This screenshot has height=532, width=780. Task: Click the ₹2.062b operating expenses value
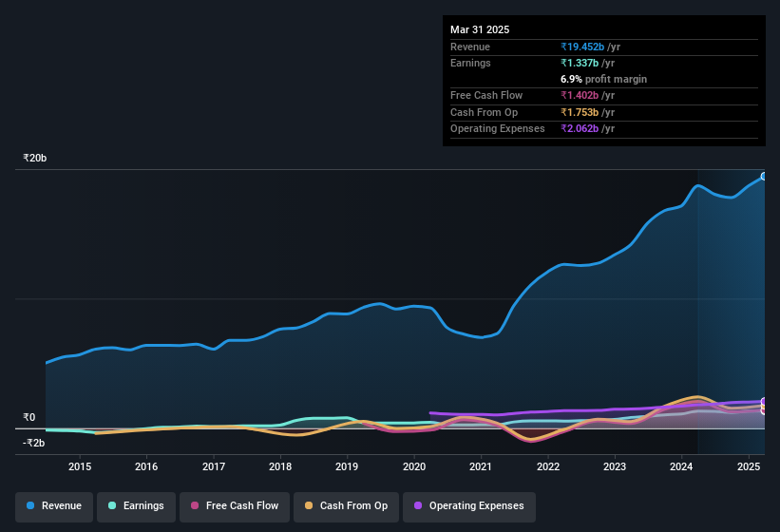coord(580,129)
